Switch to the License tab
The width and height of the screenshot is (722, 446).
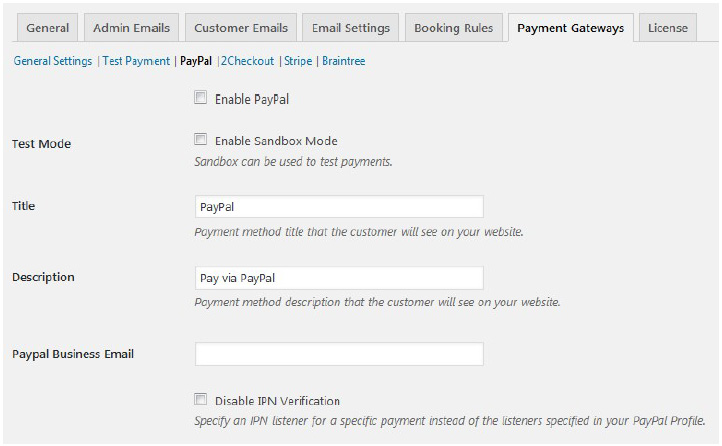pos(667,28)
